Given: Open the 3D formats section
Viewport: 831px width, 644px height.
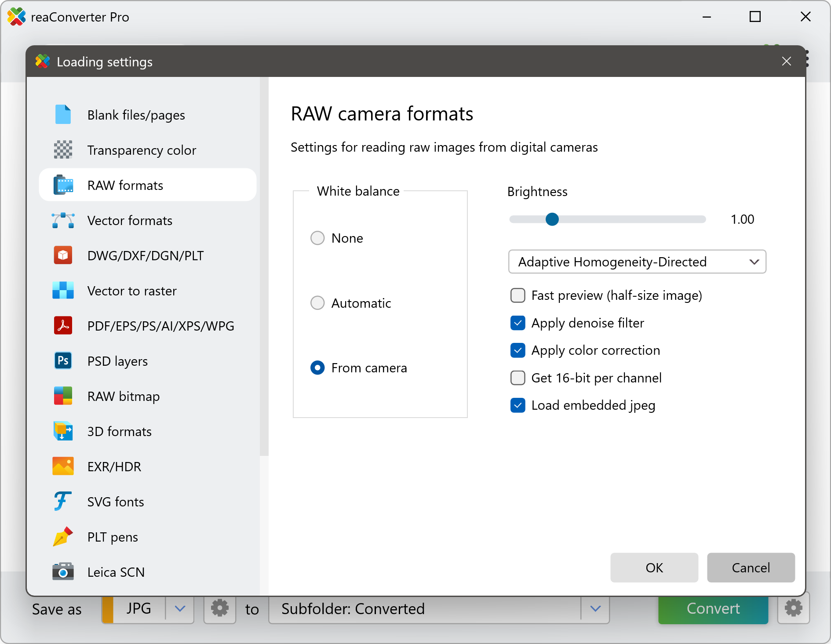Looking at the screenshot, I should [119, 431].
